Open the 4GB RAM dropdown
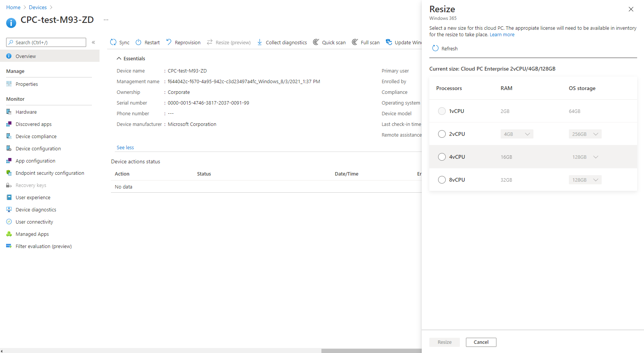 pos(517,134)
